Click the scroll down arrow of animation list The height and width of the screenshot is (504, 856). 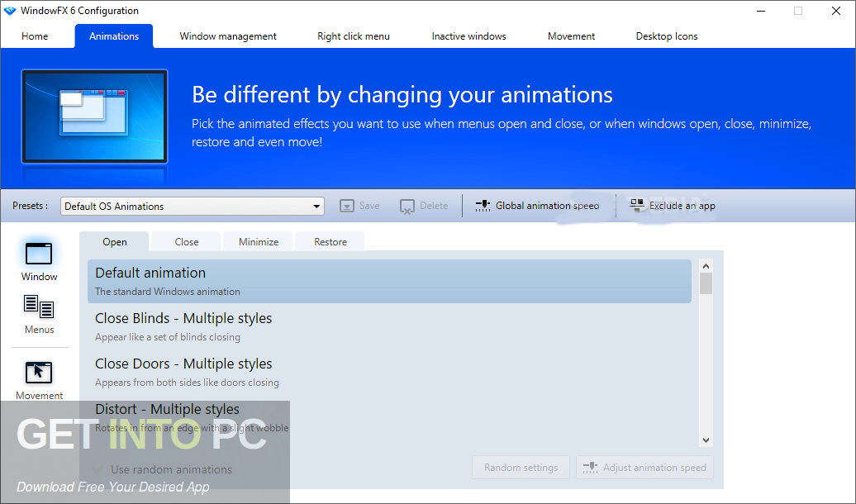706,440
